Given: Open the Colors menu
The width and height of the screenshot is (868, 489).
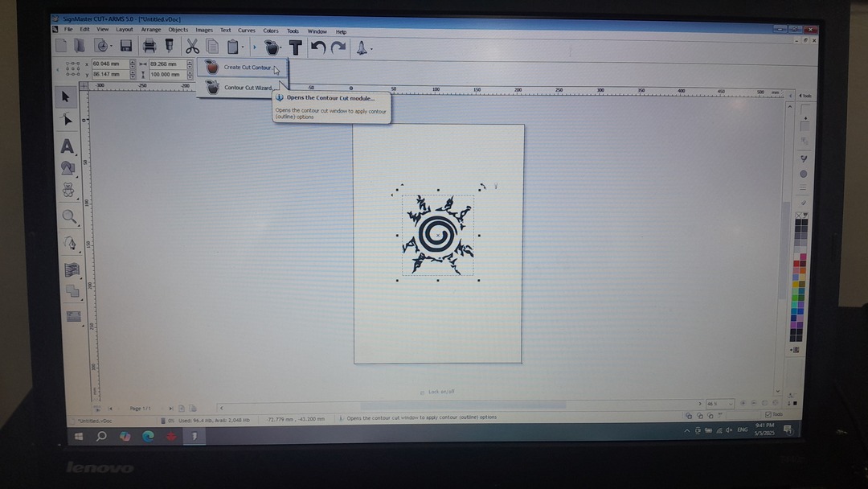Looking at the screenshot, I should tap(271, 31).
